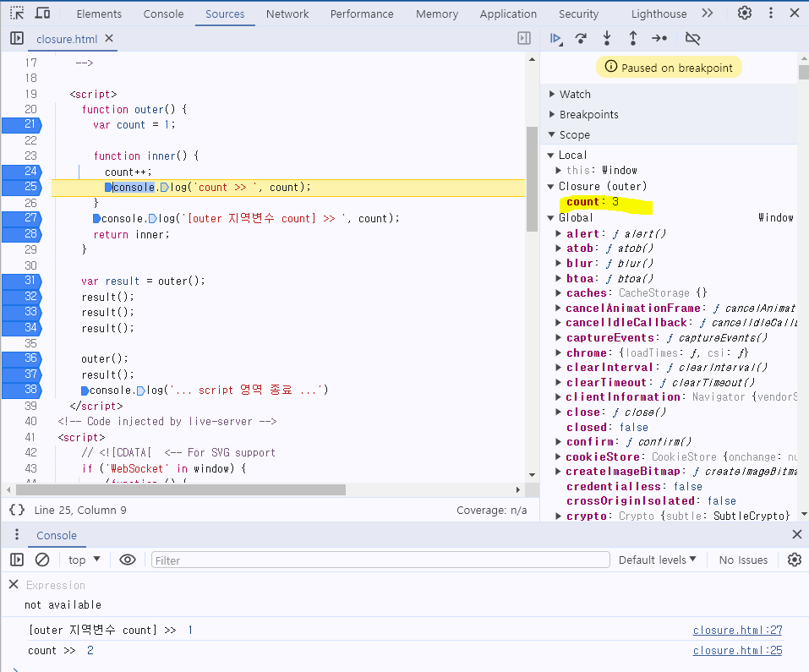Deactivate breakpoints icon

pos(692,38)
